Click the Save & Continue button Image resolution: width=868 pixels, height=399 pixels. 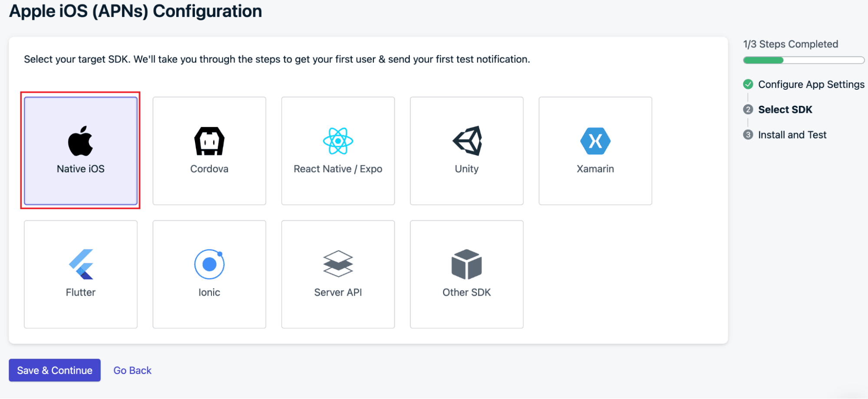[55, 370]
